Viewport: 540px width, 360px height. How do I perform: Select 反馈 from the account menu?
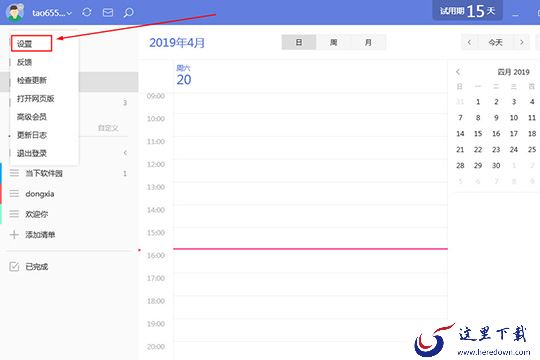(x=24, y=62)
